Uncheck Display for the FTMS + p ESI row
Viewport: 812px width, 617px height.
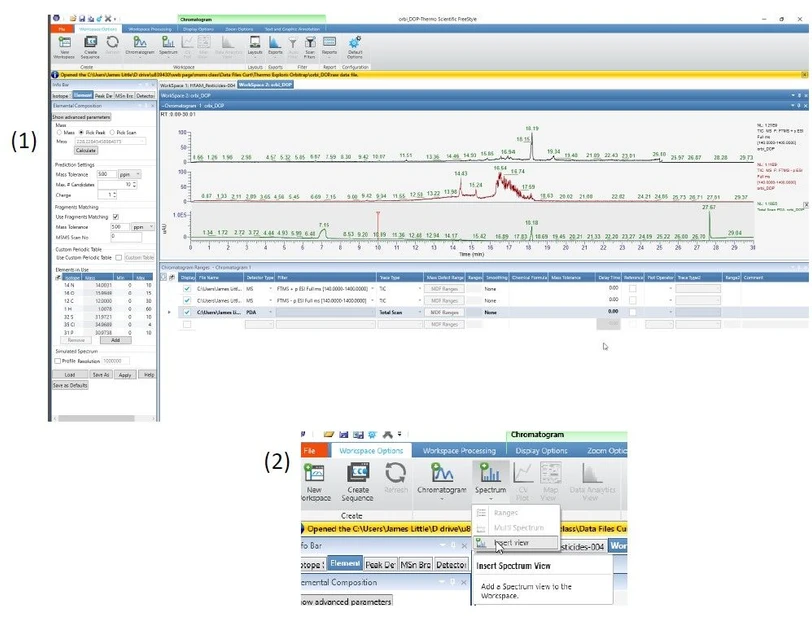187,289
